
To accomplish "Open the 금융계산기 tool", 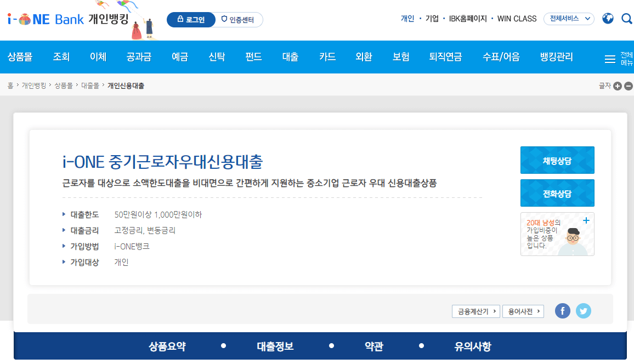I will (475, 311).
